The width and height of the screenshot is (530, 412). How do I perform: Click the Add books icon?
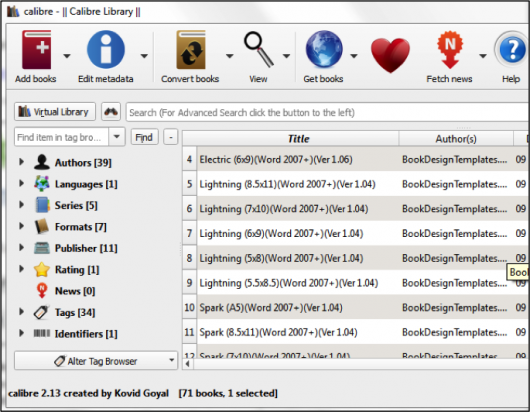37,50
